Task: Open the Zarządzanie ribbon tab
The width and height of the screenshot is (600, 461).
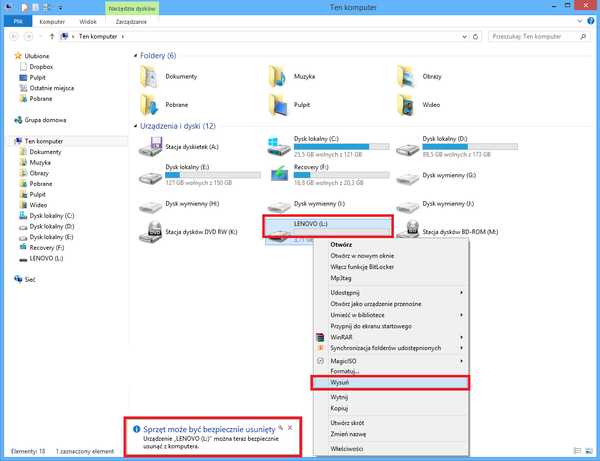Action: click(x=131, y=22)
